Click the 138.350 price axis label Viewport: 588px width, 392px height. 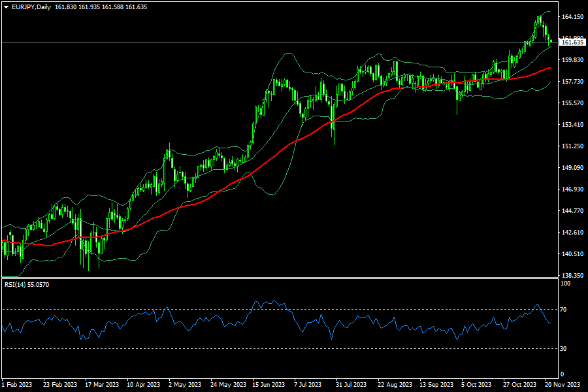point(572,275)
